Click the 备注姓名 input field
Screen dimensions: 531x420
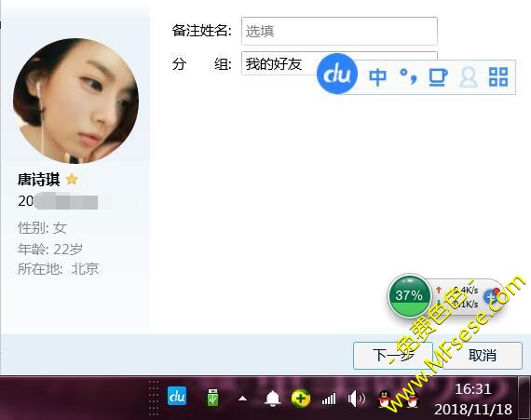(x=339, y=31)
